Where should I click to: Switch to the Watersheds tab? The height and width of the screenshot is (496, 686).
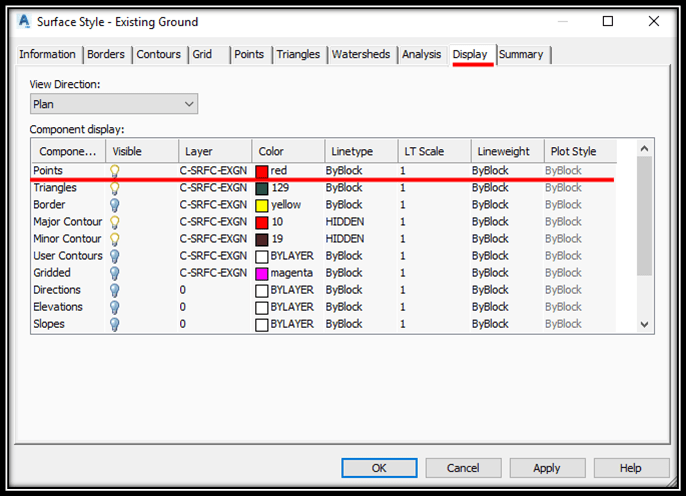click(x=361, y=54)
